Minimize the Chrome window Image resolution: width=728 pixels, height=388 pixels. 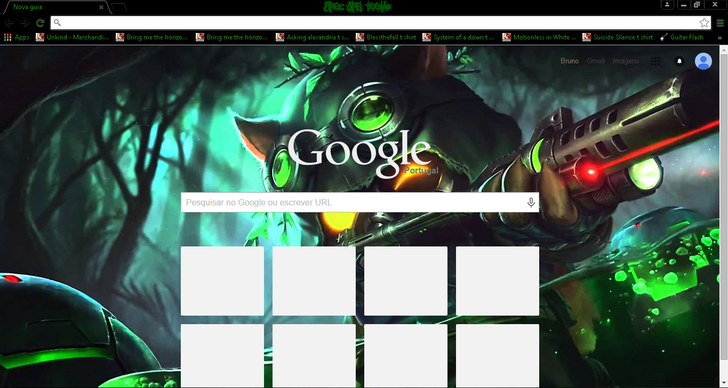coord(683,4)
